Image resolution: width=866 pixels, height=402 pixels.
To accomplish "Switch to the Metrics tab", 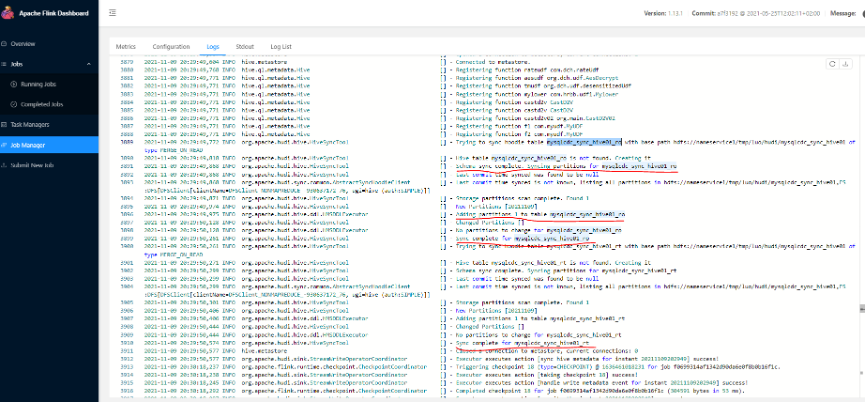I will click(x=125, y=47).
